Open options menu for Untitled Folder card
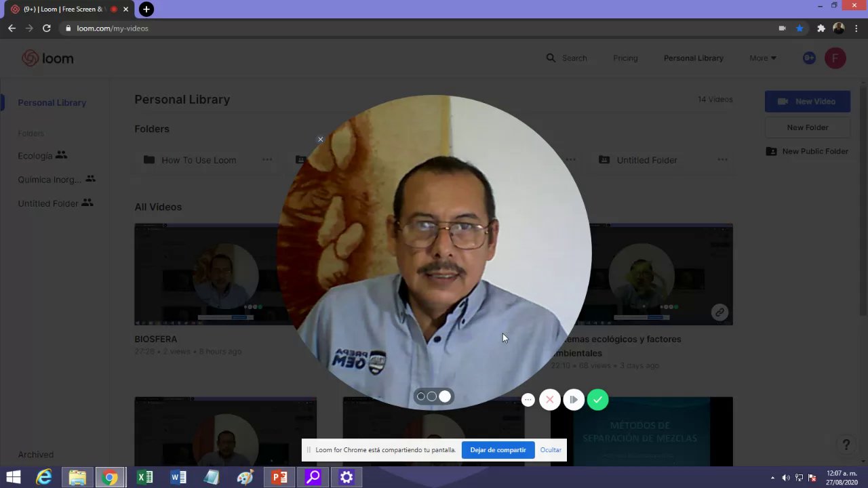This screenshot has height=488, width=868. (722, 160)
